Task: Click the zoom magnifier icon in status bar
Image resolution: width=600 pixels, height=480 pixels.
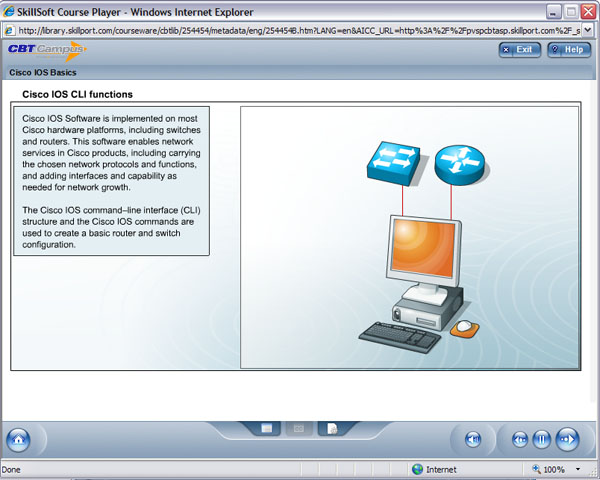Action: pos(536,469)
